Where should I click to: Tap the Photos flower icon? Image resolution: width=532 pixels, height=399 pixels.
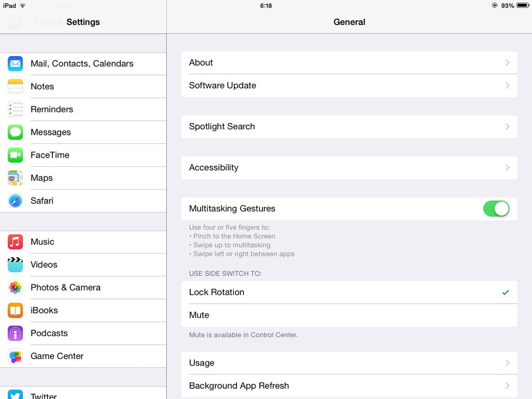15,287
